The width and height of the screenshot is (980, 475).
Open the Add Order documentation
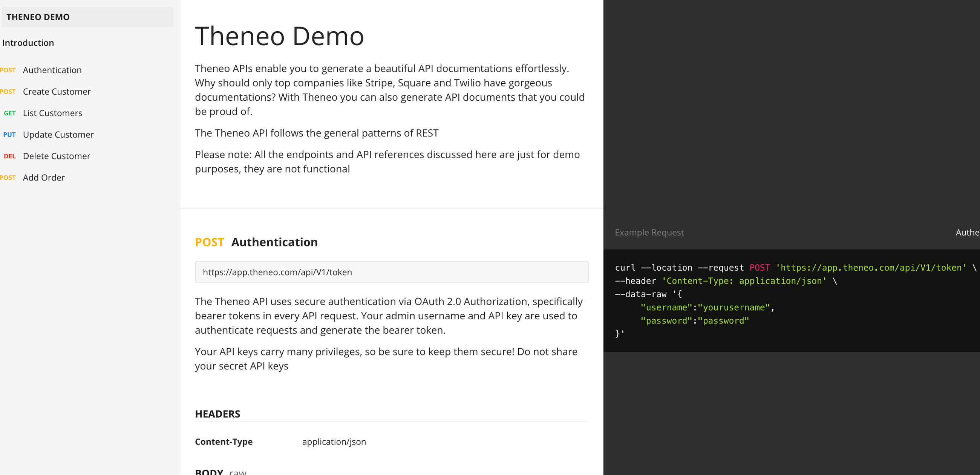pyautogui.click(x=44, y=177)
